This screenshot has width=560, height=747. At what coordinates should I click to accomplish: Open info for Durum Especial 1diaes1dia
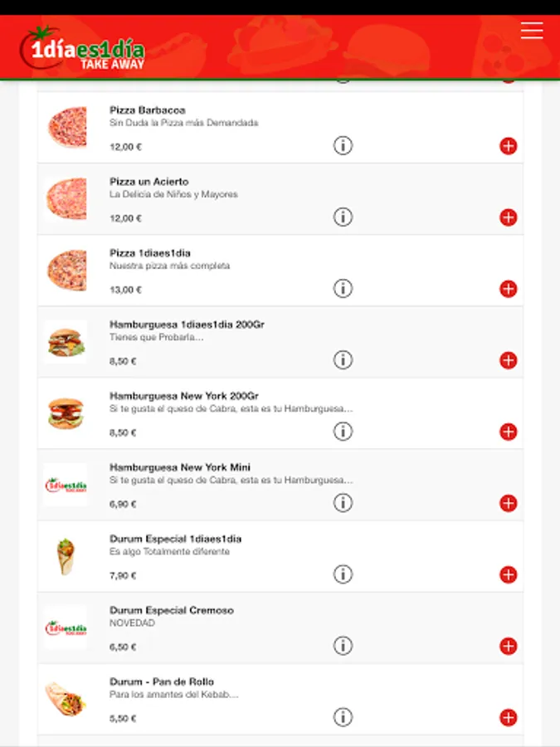pyautogui.click(x=343, y=574)
